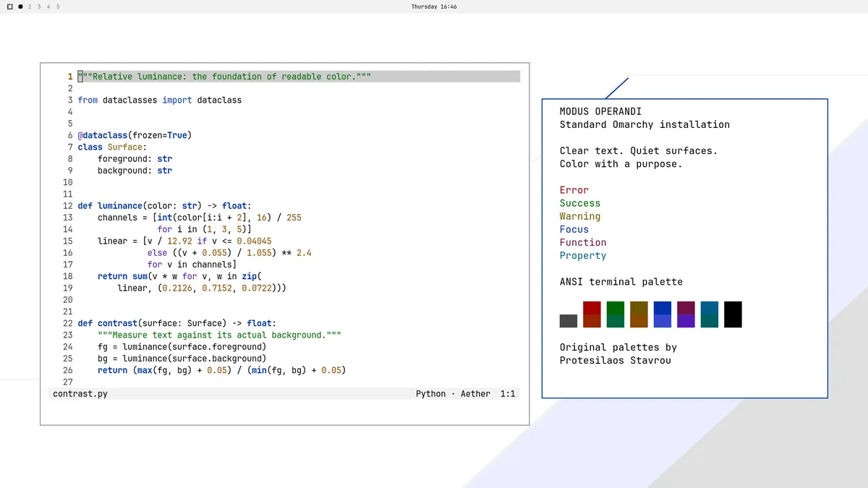Switch to workspace 4 in top bar

pyautogui.click(x=48, y=7)
